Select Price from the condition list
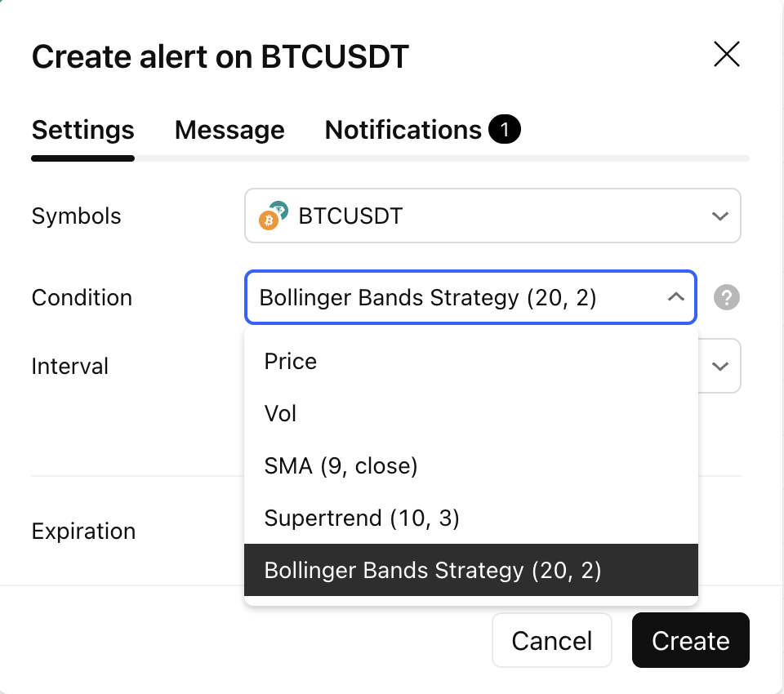The width and height of the screenshot is (784, 694). point(291,361)
